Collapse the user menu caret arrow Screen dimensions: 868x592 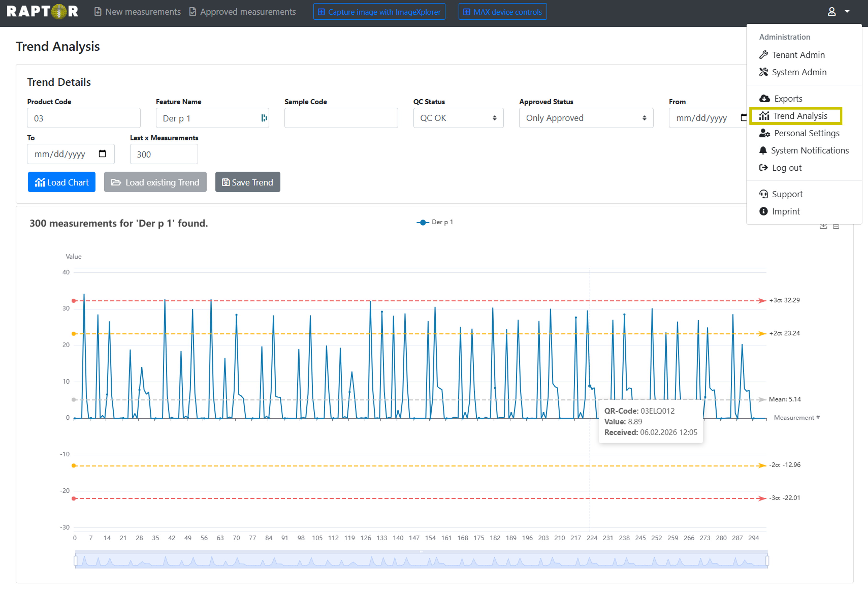(847, 11)
